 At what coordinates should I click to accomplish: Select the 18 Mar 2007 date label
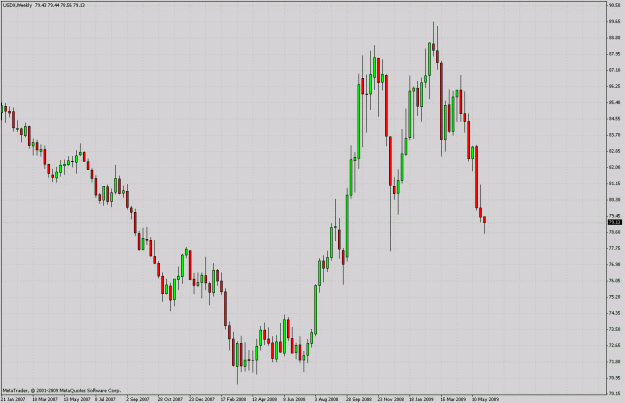click(44, 399)
